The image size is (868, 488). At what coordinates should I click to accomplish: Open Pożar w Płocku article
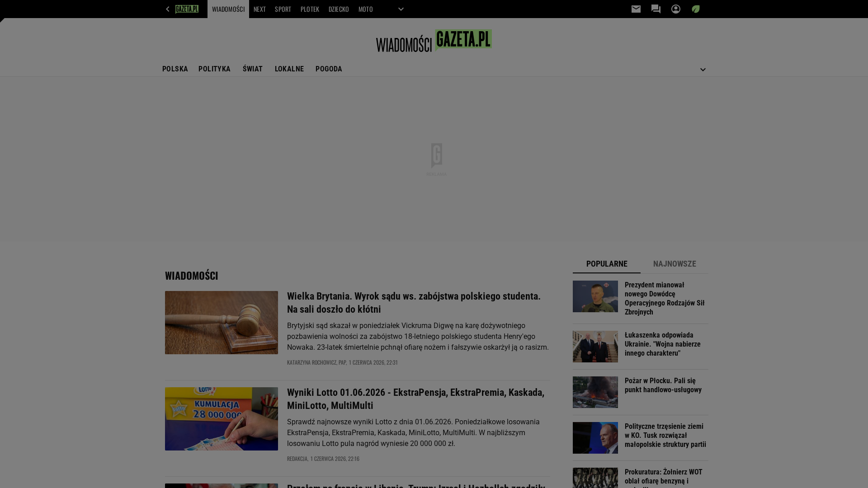tap(663, 385)
